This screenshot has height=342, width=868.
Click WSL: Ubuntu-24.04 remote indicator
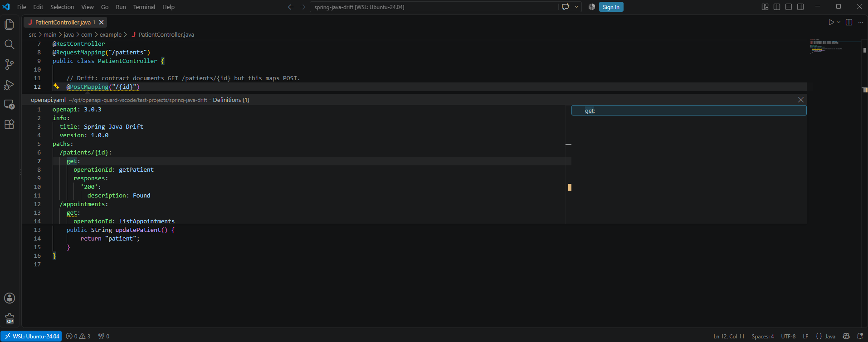pos(31,336)
